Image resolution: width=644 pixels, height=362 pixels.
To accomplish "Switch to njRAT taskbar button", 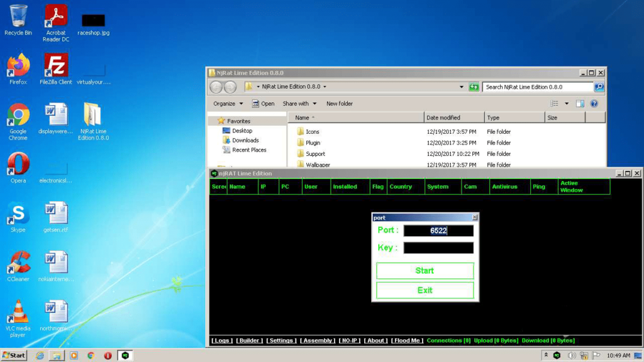I will click(125, 356).
